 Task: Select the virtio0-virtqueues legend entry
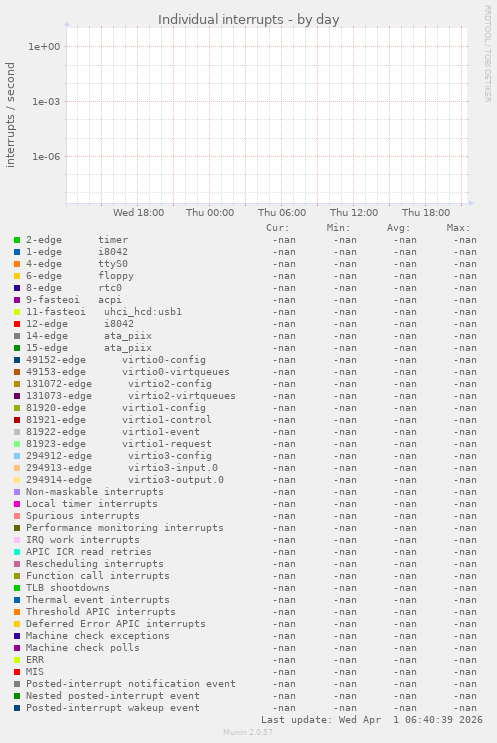tap(127, 372)
